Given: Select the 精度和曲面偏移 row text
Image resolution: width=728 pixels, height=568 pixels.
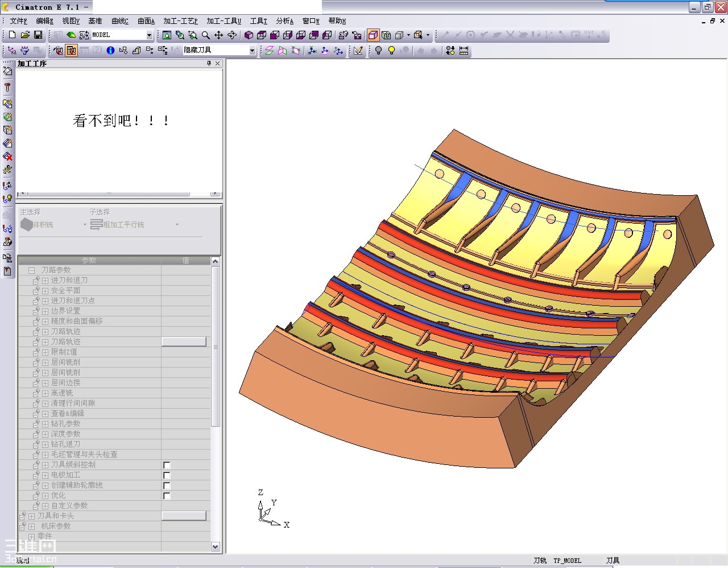Looking at the screenshot, I should coord(77,322).
